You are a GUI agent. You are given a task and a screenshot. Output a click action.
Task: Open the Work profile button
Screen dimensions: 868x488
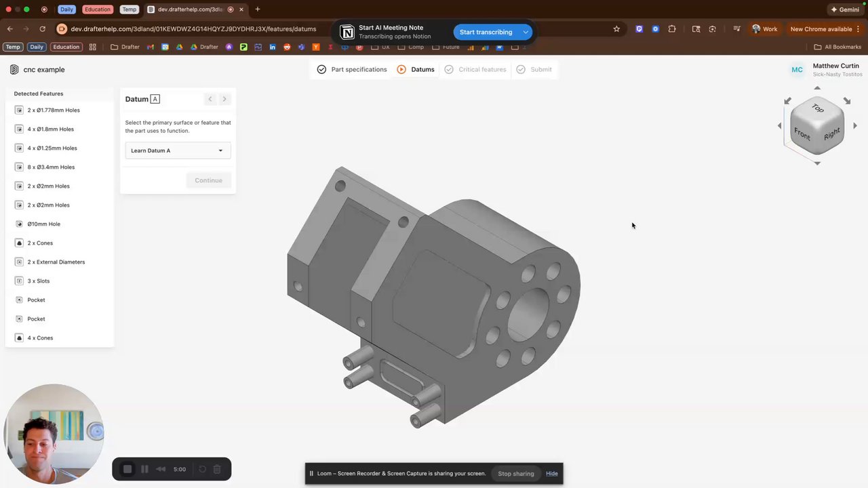click(764, 29)
